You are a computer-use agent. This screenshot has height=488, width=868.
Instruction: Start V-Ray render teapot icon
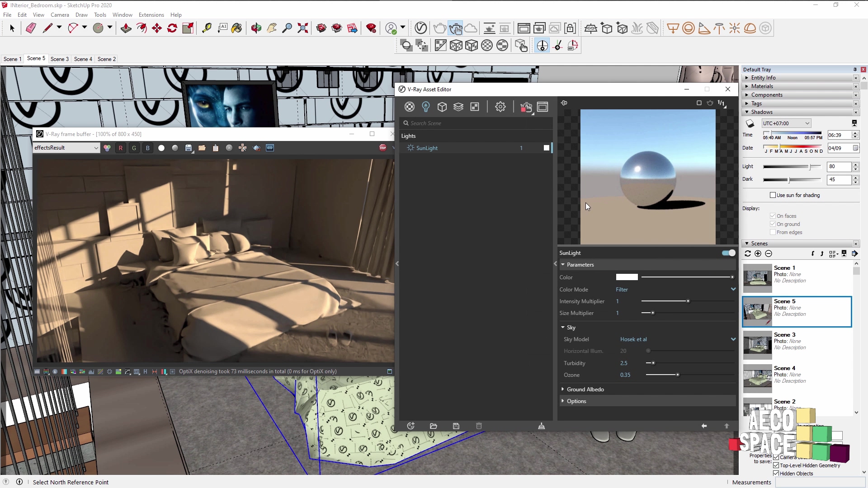pyautogui.click(x=440, y=28)
